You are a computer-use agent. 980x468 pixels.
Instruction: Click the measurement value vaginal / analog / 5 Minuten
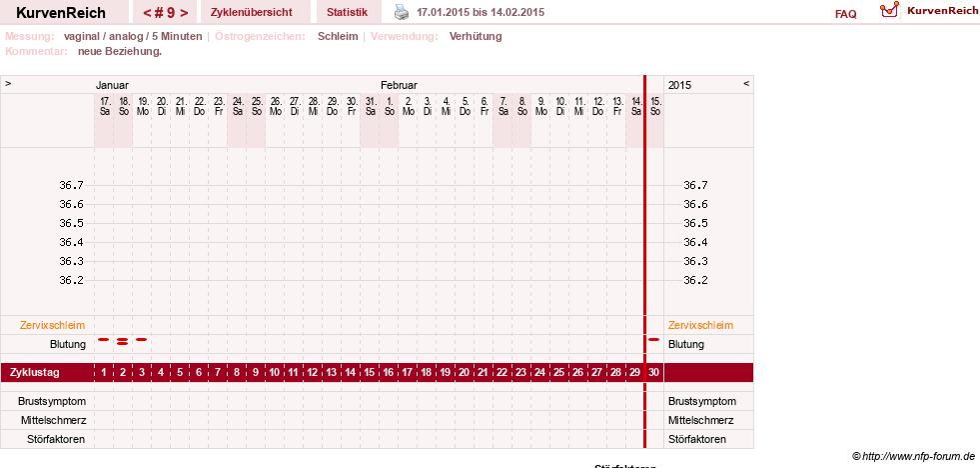133,36
